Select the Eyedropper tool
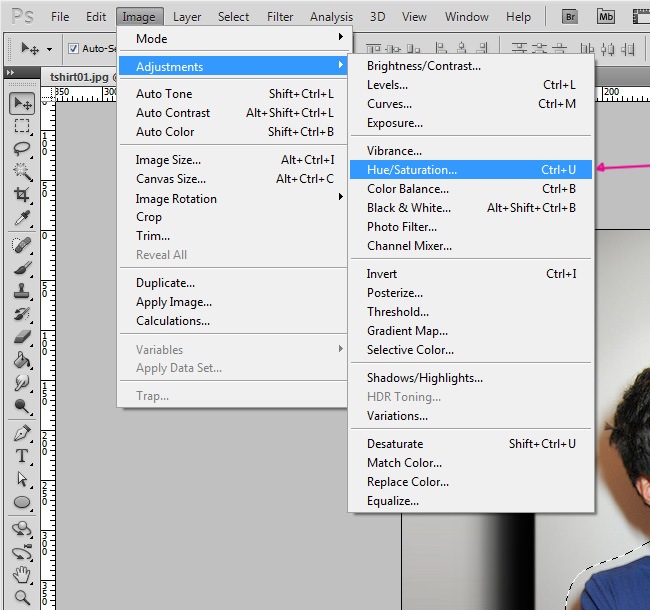 [22, 218]
